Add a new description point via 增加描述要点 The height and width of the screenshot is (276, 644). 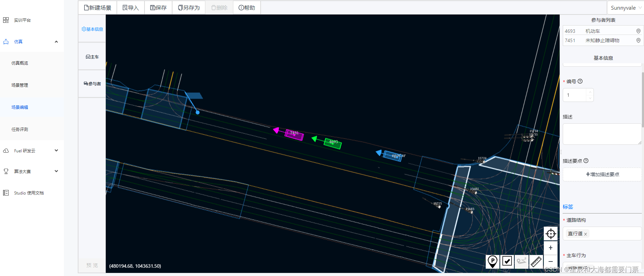coord(602,174)
